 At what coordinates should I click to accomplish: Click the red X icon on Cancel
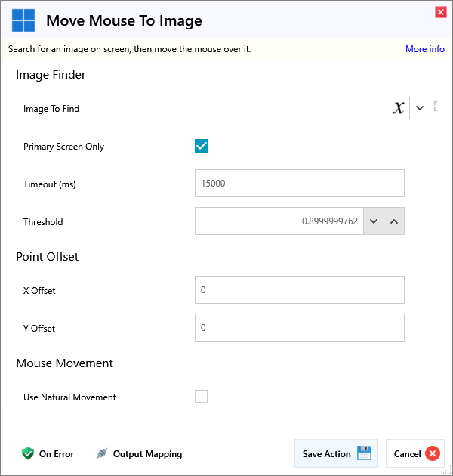[x=432, y=453]
